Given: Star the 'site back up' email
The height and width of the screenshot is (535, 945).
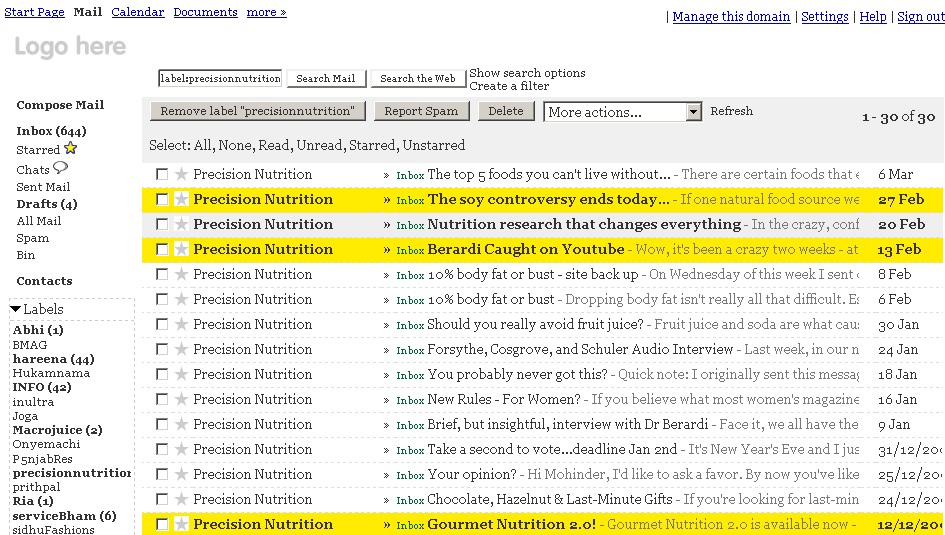Looking at the screenshot, I should (x=181, y=274).
